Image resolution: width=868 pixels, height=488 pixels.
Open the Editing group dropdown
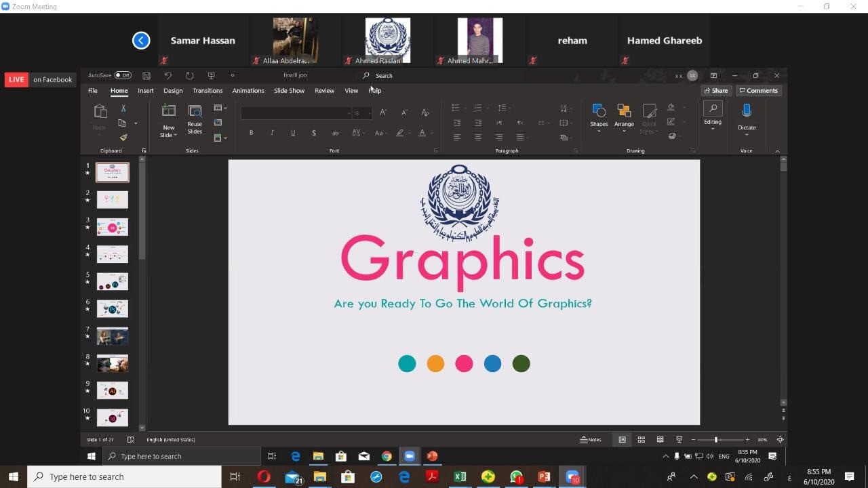tap(713, 118)
